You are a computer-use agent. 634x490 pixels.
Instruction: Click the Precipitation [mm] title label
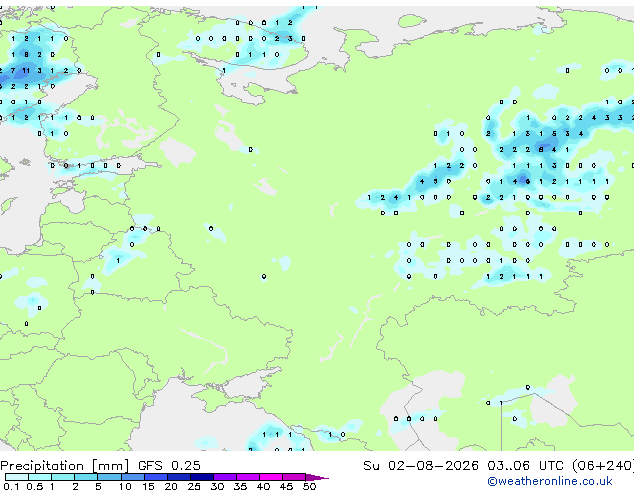pyautogui.click(x=65, y=466)
